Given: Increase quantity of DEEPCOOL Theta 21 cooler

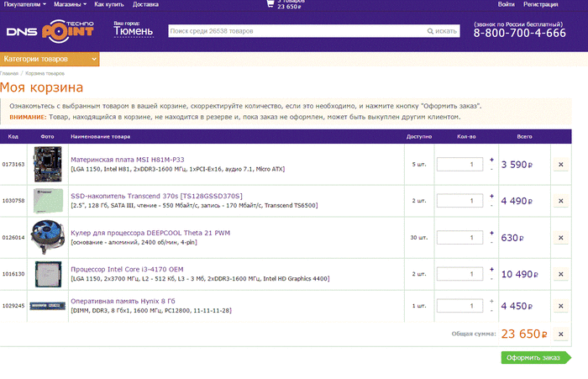Looking at the screenshot, I should click(x=491, y=233).
